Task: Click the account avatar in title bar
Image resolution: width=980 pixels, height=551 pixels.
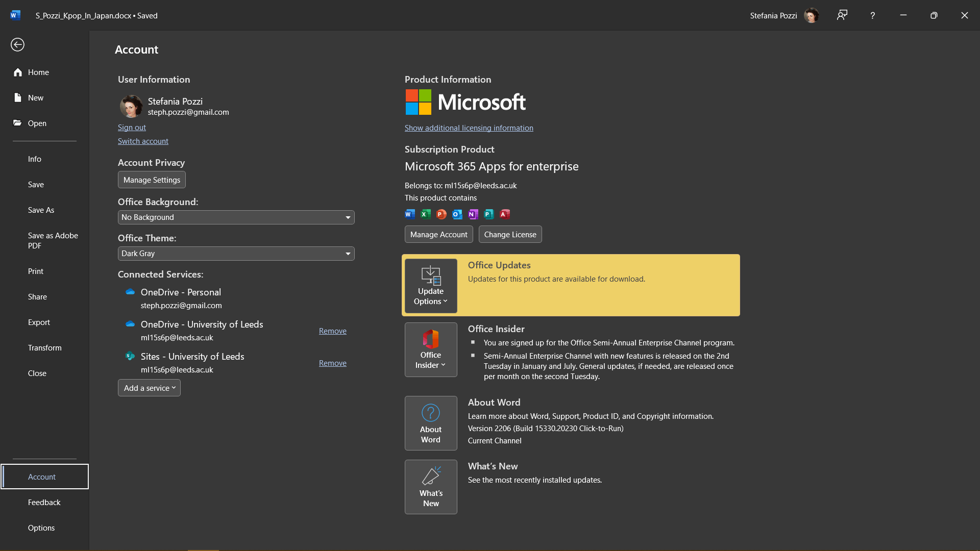Action: click(x=812, y=15)
